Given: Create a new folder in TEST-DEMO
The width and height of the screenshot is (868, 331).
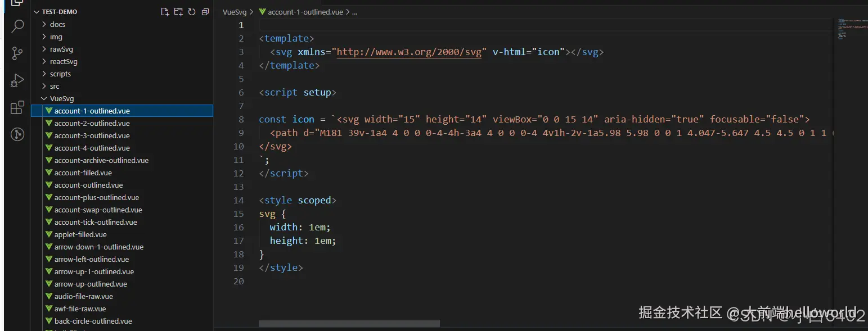Looking at the screenshot, I should [x=178, y=12].
